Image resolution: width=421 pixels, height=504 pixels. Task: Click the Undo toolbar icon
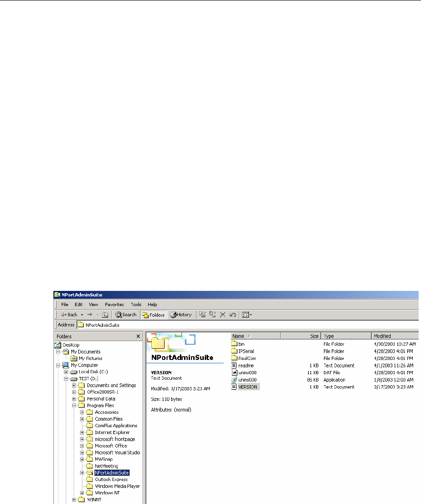pos(233,315)
